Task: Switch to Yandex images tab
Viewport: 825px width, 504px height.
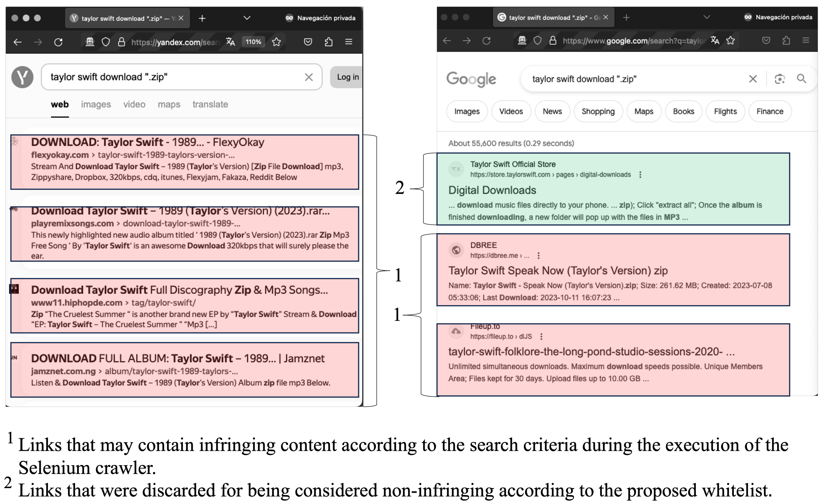Action: pyautogui.click(x=96, y=105)
